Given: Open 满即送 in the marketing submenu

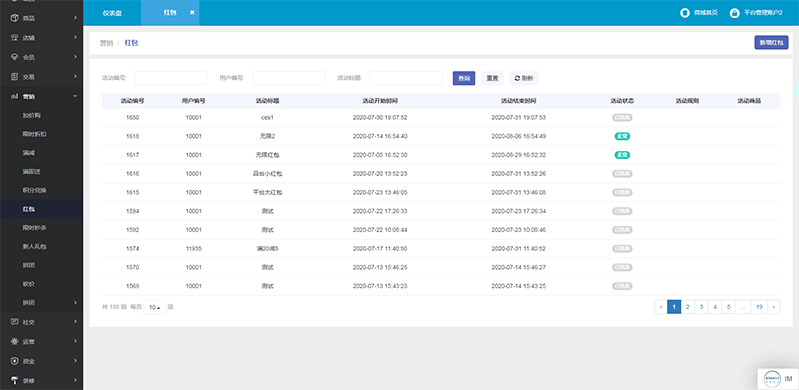Looking at the screenshot, I should coord(32,172).
